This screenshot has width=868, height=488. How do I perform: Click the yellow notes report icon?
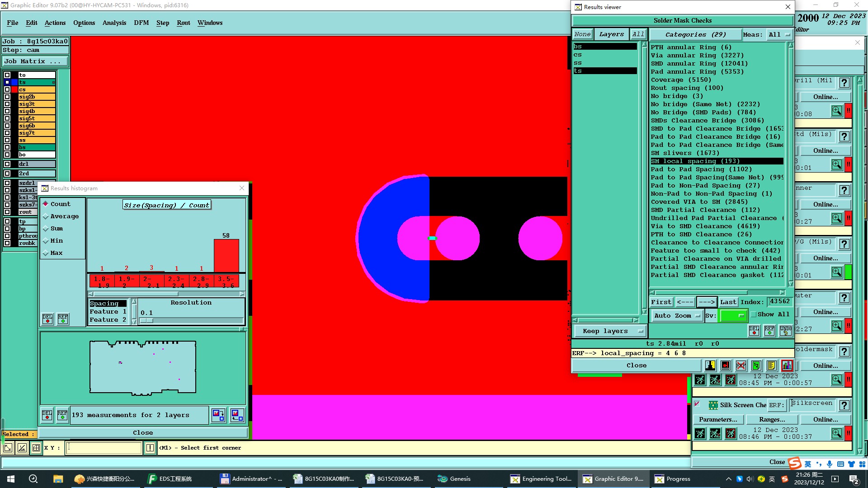(x=772, y=365)
